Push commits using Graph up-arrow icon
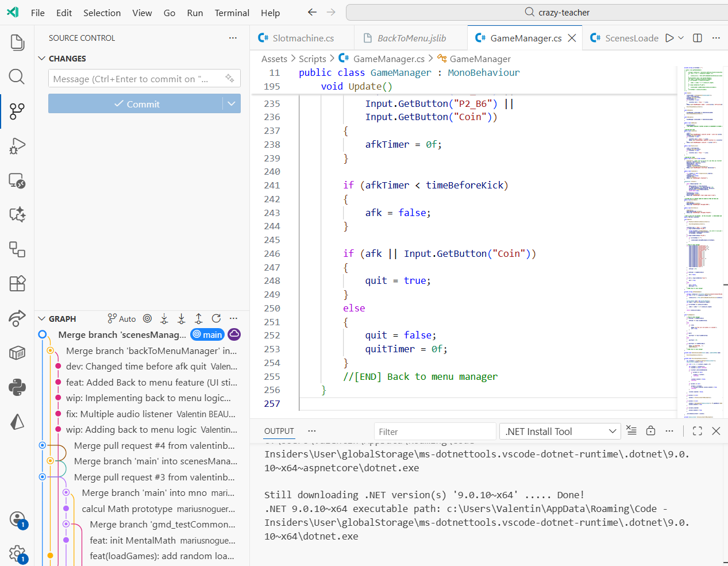Screen dimensions: 728x566 [x=199, y=319]
